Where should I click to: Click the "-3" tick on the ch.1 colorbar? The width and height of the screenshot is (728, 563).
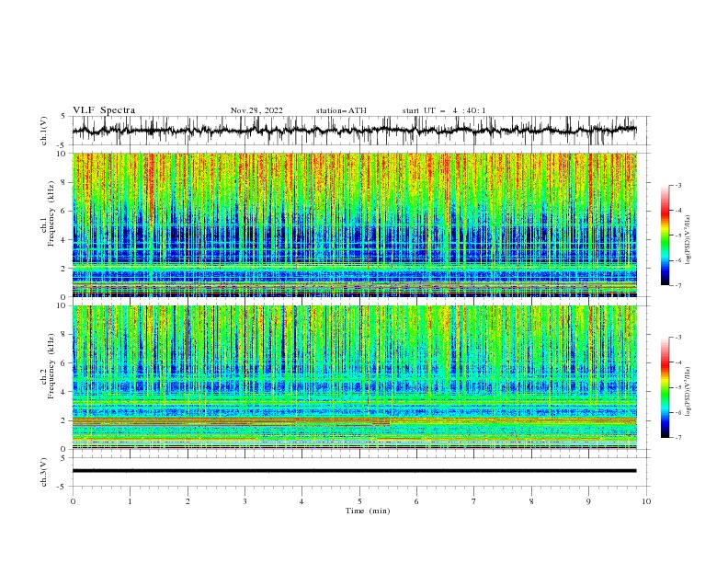pos(678,185)
